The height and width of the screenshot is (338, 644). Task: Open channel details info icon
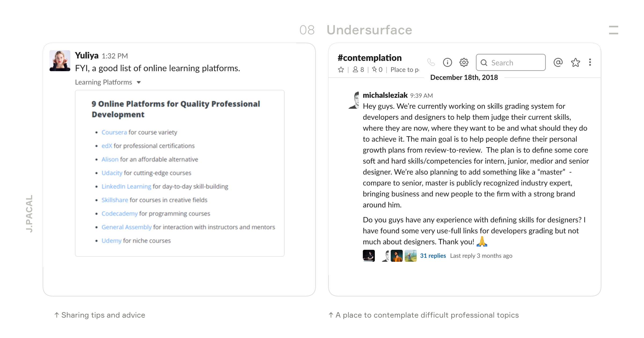tap(447, 63)
